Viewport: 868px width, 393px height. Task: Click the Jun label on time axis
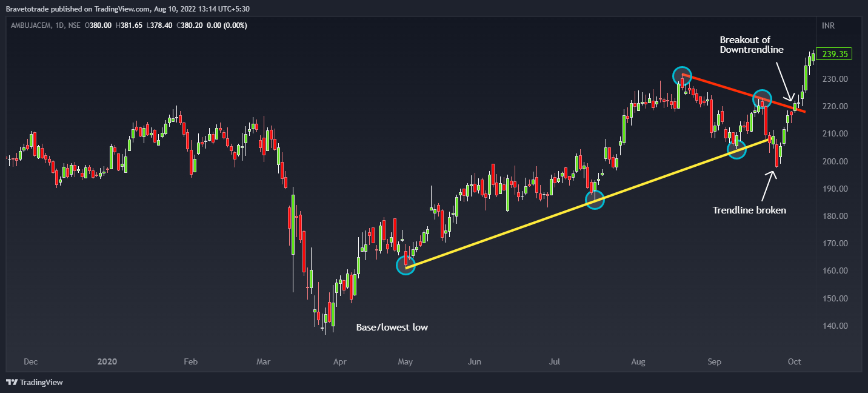(x=475, y=361)
